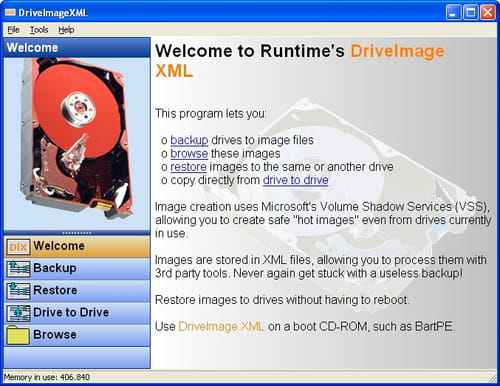Click the DiX Welcome icon in sidebar

click(18, 247)
